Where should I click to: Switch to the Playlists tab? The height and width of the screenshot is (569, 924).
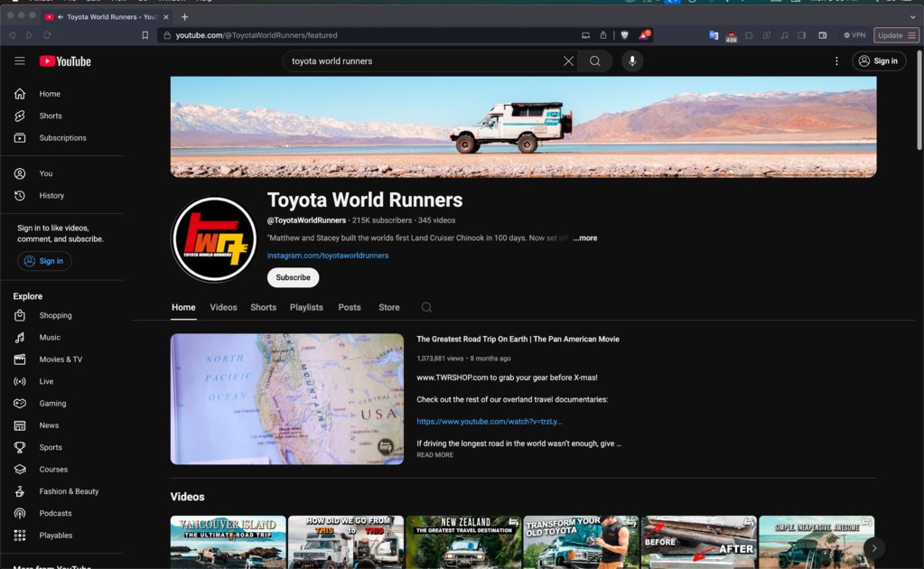coord(306,307)
